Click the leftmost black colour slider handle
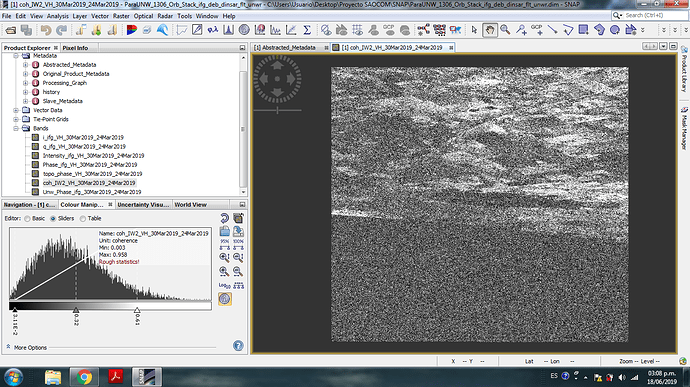This screenshot has height=387, width=690. [15, 310]
